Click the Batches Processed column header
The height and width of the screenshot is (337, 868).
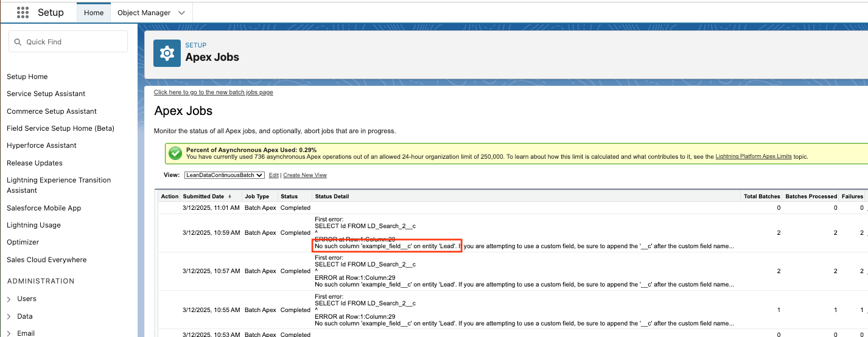(811, 196)
